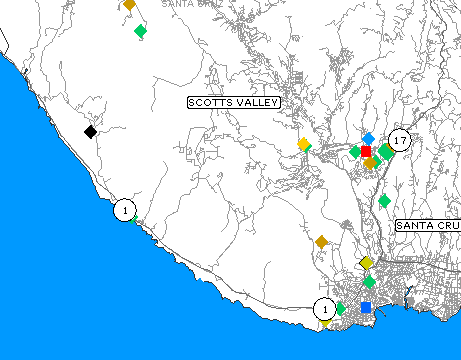Viewport: 461px width, 360px height.
Task: Select the green diamond above the blue square
Action: (x=369, y=282)
